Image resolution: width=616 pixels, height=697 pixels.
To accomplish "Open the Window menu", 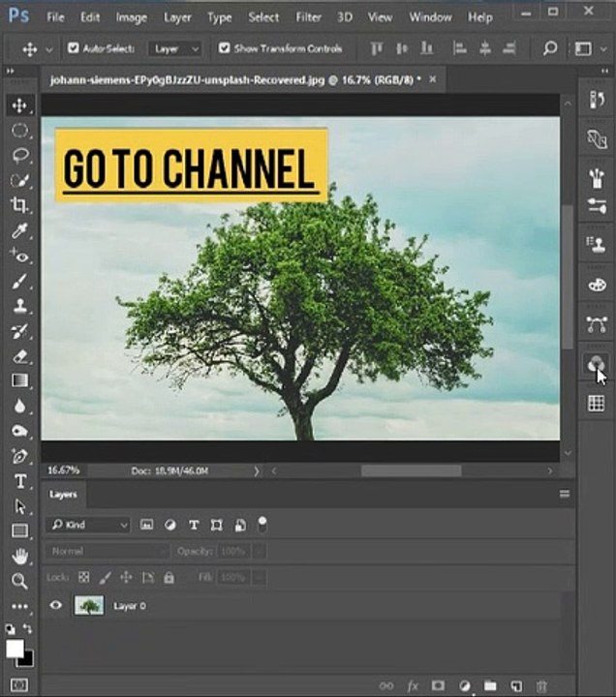I will pyautogui.click(x=430, y=17).
